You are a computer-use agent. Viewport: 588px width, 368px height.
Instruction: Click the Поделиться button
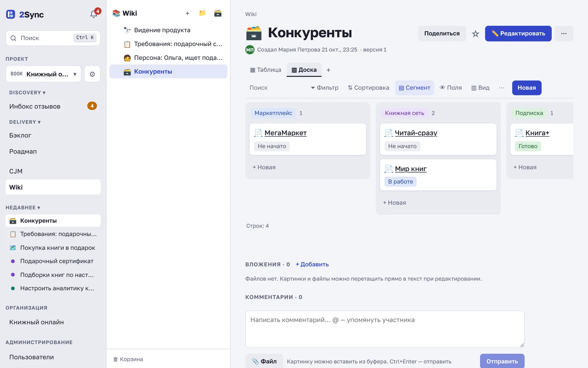click(x=442, y=33)
